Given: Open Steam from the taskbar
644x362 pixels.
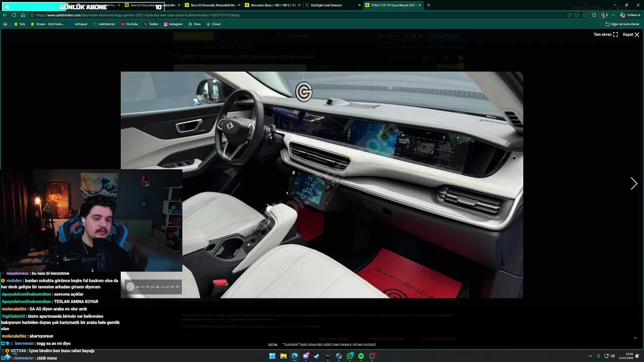Looking at the screenshot, I should coord(316,356).
